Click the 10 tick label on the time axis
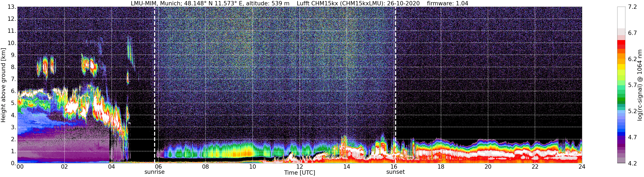Image resolution: width=644 pixels, height=177 pixels. 253,167
